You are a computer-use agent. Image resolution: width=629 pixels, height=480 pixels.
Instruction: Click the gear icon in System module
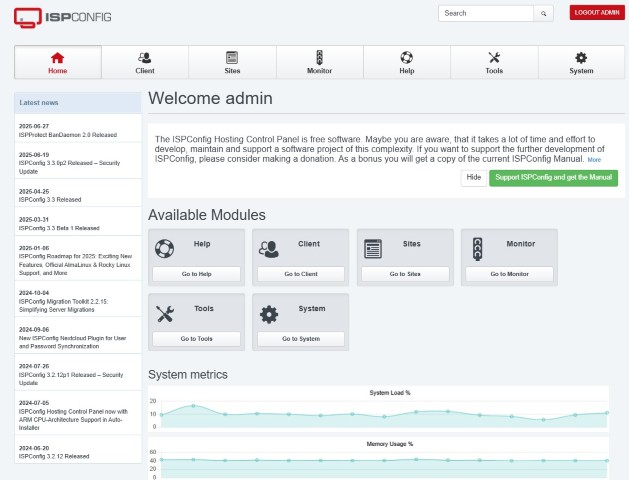[269, 313]
